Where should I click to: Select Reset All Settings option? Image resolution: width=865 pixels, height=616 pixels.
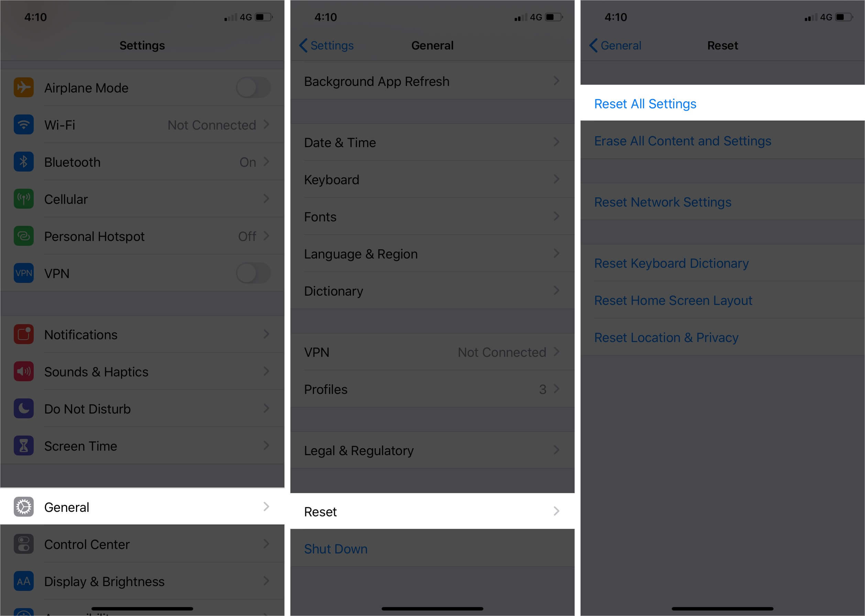(645, 103)
